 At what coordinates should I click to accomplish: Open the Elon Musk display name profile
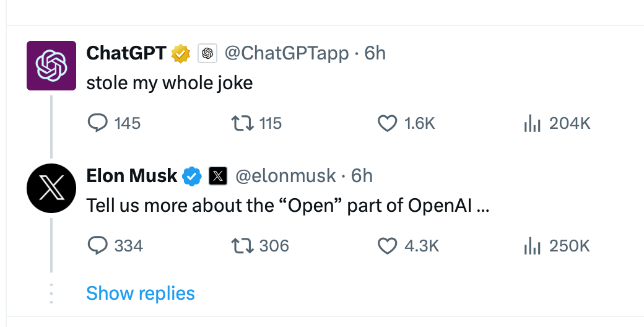[132, 177]
